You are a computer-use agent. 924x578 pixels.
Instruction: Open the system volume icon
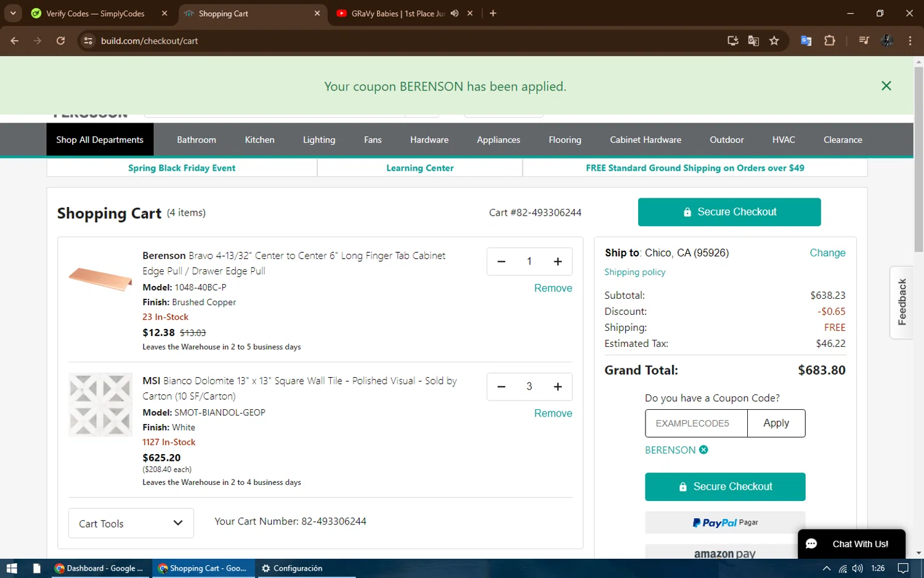pos(857,568)
